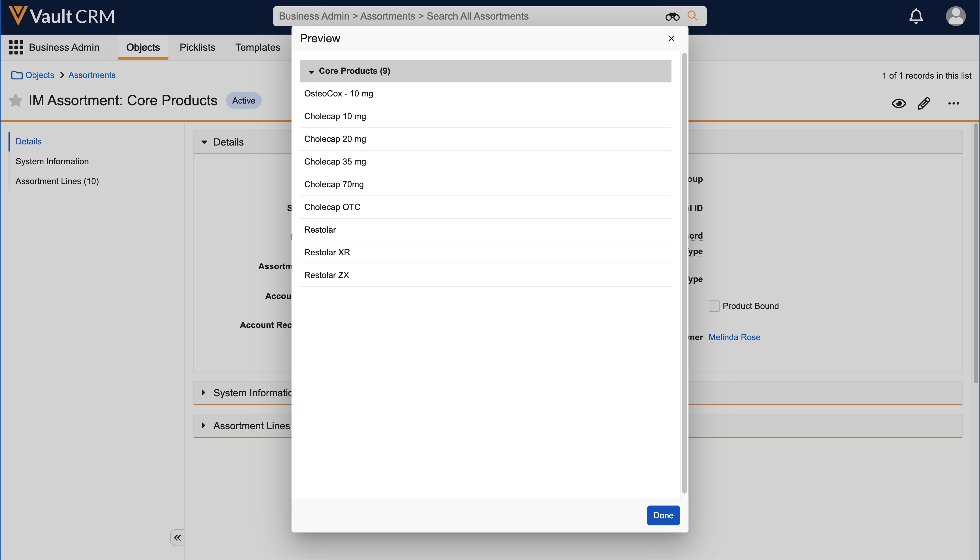
Task: Open the app grid launcher icon
Action: (16, 47)
